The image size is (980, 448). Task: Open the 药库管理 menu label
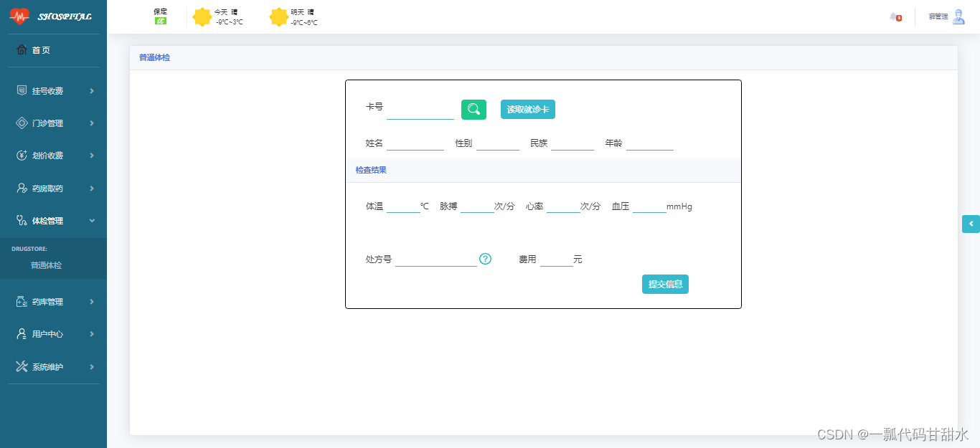(x=47, y=302)
